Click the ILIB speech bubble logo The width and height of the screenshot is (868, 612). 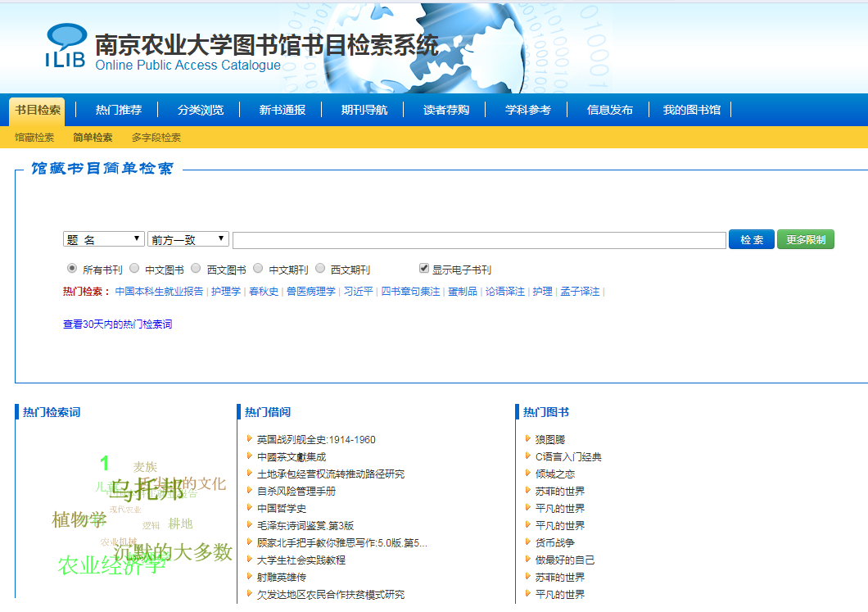click(x=66, y=45)
